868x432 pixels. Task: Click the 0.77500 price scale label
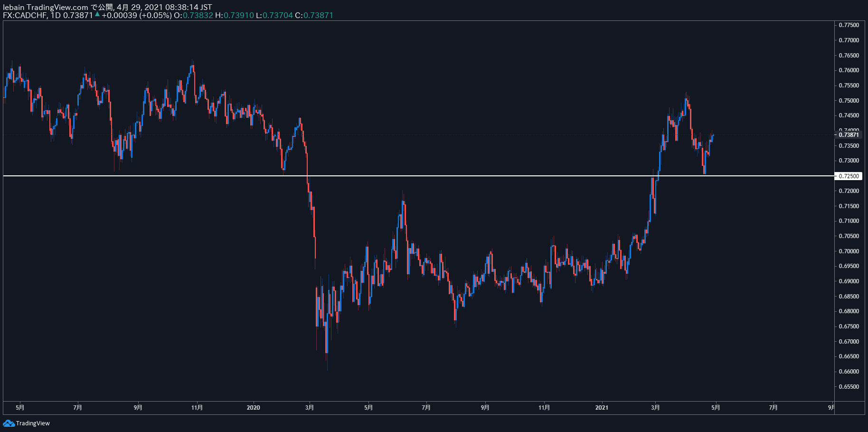[849, 25]
